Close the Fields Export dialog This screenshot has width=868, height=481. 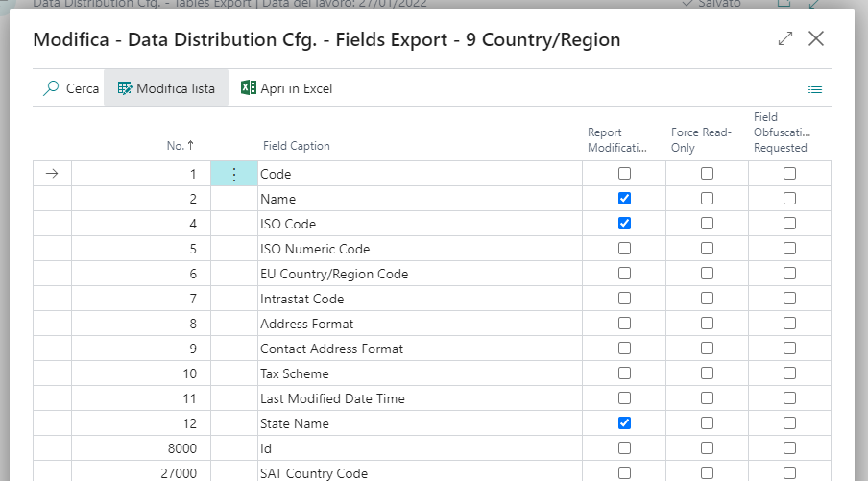[x=816, y=39]
